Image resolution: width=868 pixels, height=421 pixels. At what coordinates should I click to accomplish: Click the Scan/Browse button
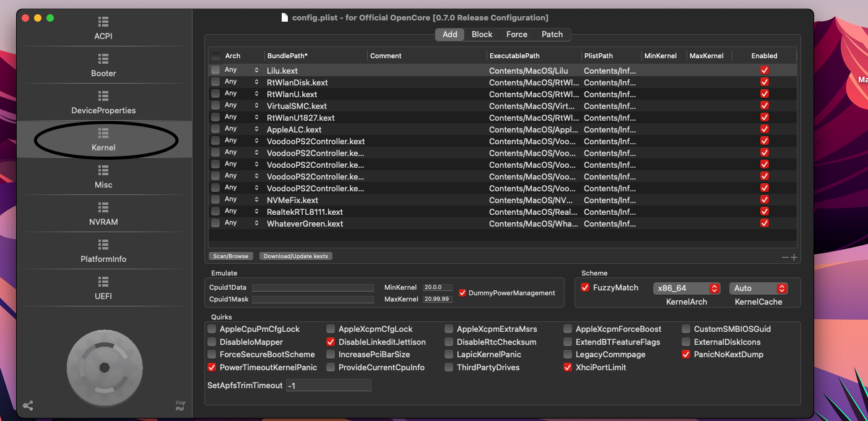click(x=230, y=256)
